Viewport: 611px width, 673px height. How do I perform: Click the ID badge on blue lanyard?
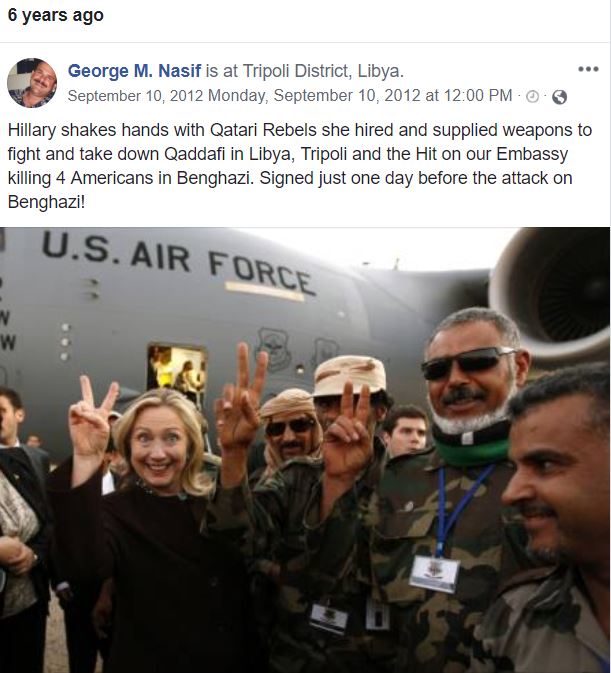(434, 573)
